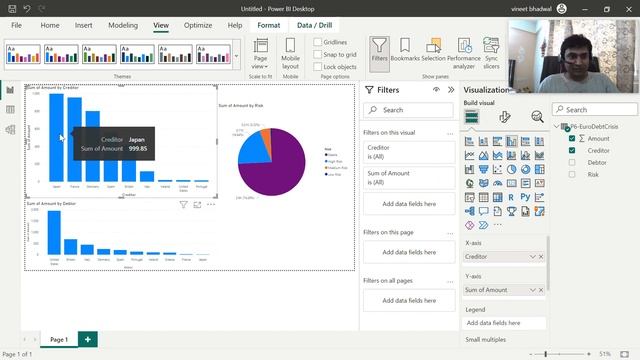Open the Filters pane from the ribbon
This screenshot has height=360, width=640.
[x=379, y=53]
